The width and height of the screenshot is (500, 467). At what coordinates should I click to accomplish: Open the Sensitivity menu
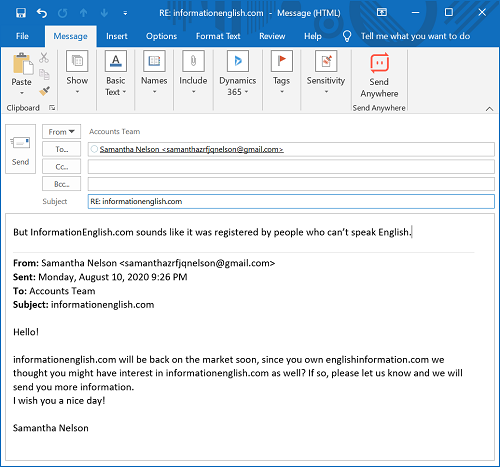[326, 73]
